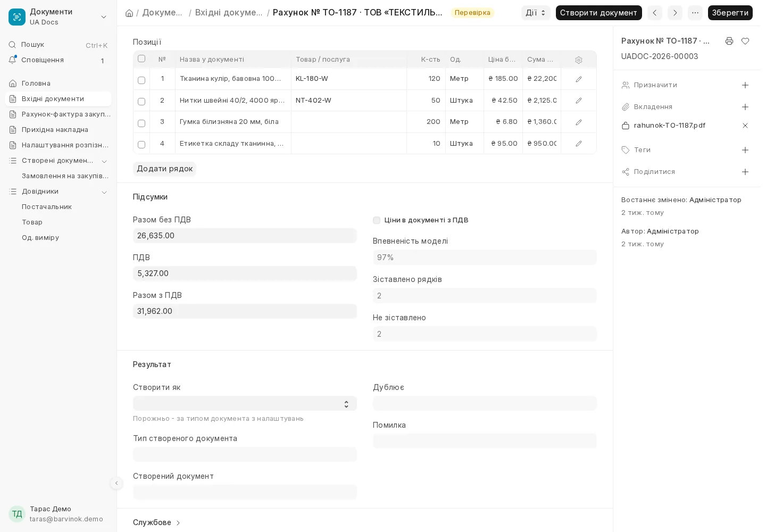This screenshot has width=766, height=532.
Task: Edit row 1 Тканина кулір with pencil
Action: tap(579, 79)
